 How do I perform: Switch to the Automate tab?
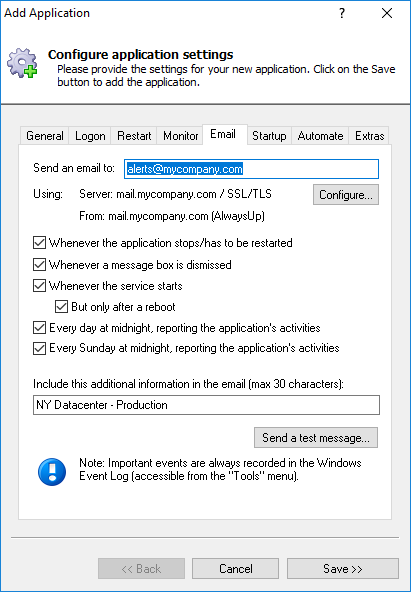(320, 136)
